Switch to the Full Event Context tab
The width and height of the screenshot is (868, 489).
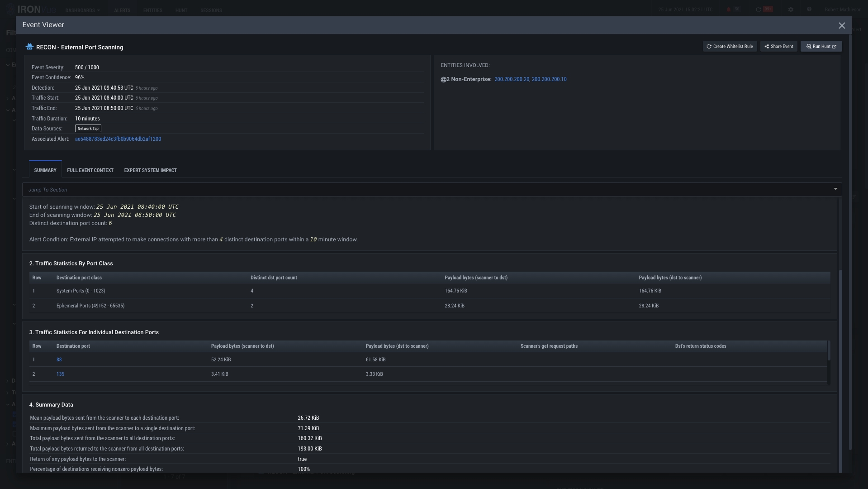click(90, 171)
